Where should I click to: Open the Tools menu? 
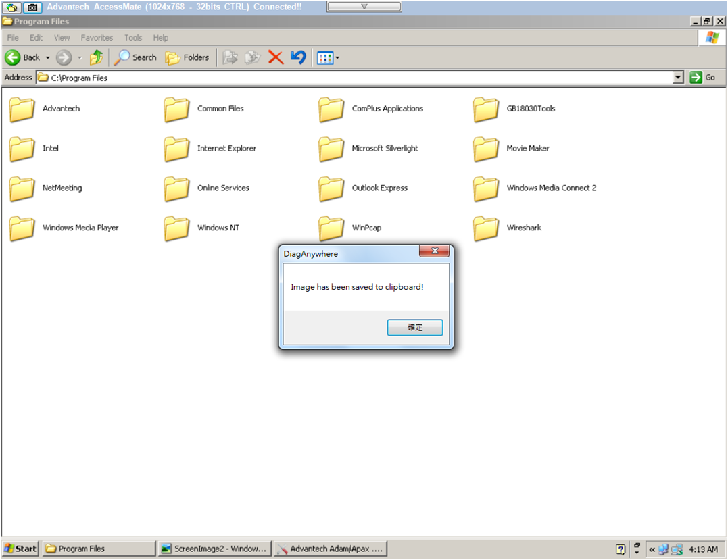pyautogui.click(x=133, y=38)
